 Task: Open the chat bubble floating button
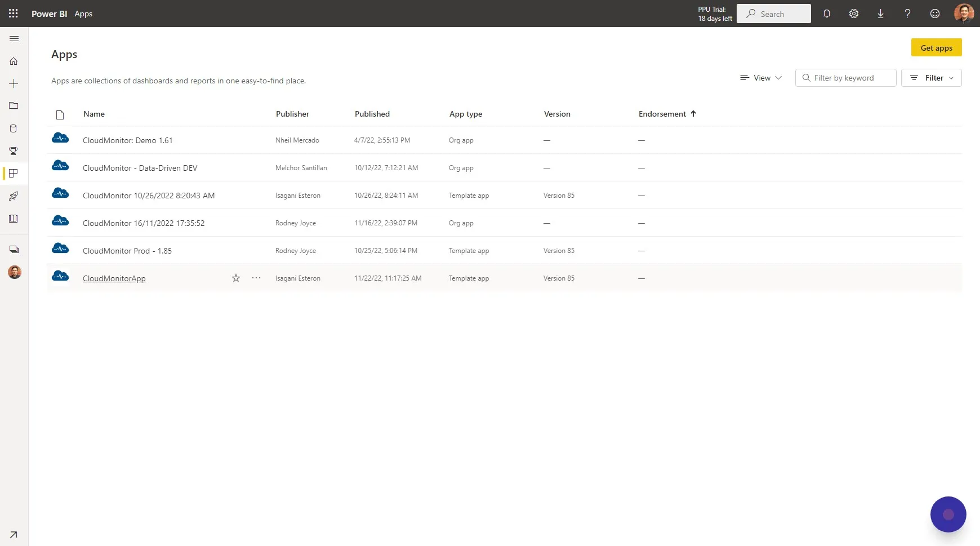click(x=948, y=514)
